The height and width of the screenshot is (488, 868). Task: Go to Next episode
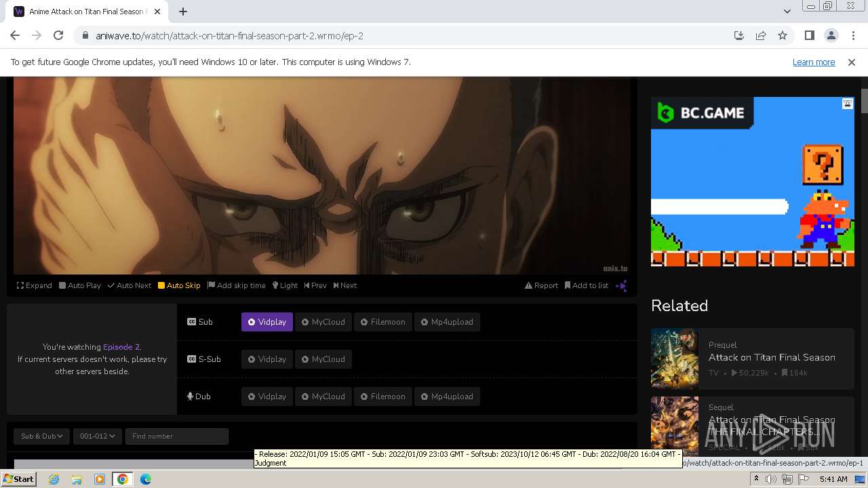(345, 285)
